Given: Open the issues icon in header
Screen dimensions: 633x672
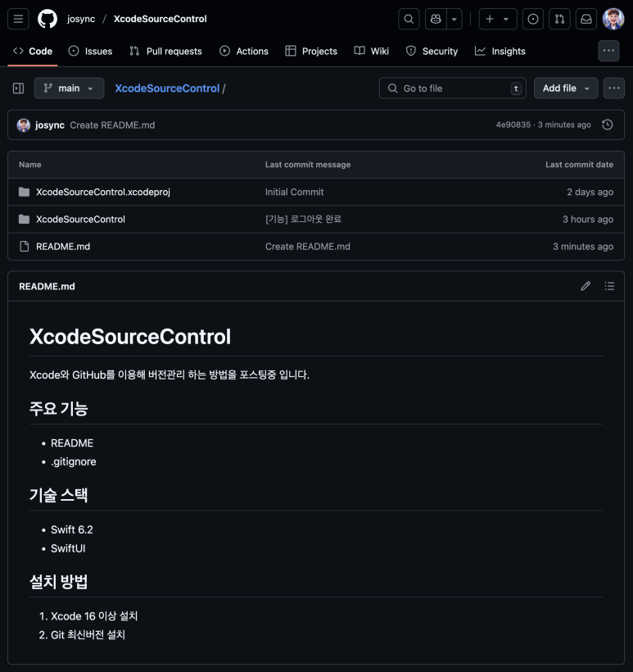Looking at the screenshot, I should (x=533, y=19).
